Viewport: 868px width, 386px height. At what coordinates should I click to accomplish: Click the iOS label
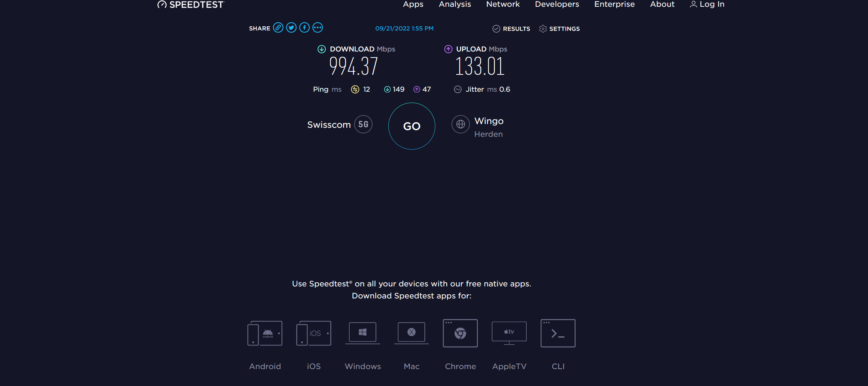314,366
